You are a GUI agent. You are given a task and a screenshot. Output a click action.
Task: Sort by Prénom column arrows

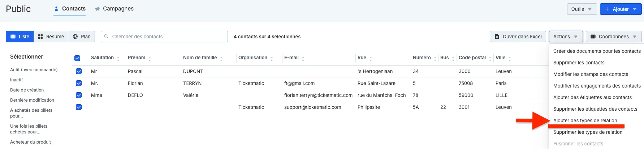click(x=150, y=58)
